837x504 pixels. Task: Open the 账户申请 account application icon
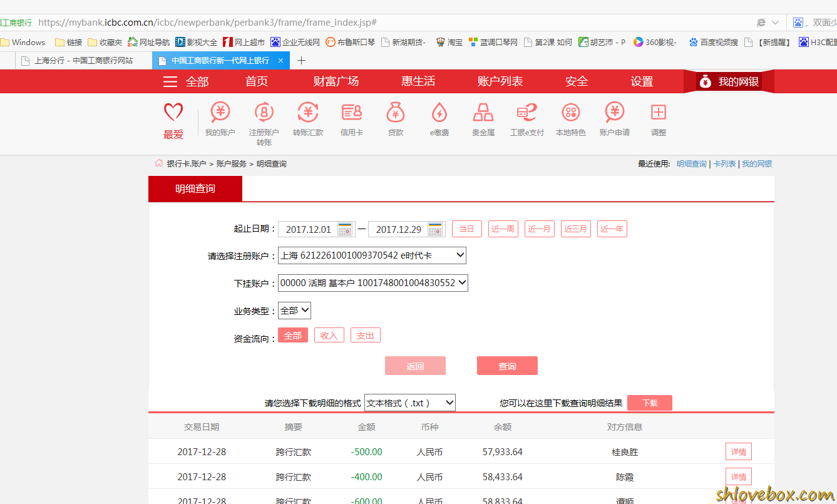(x=614, y=113)
